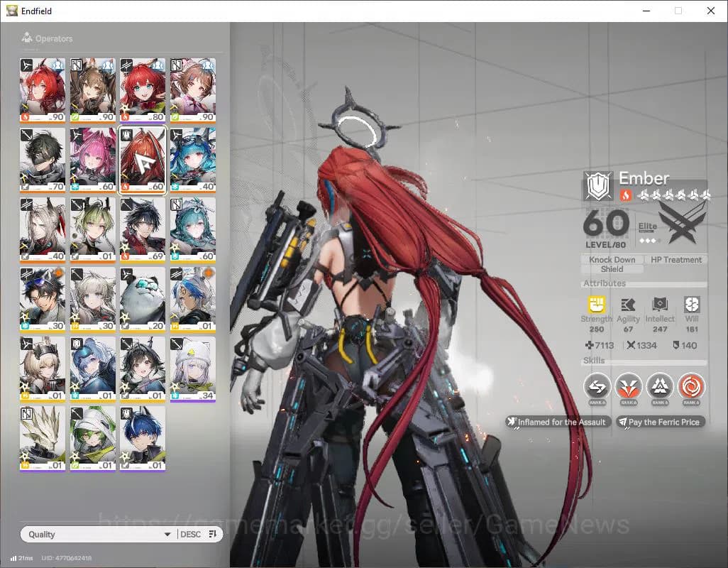
Task: Open the fourth red spiral skill icon
Action: [x=691, y=387]
